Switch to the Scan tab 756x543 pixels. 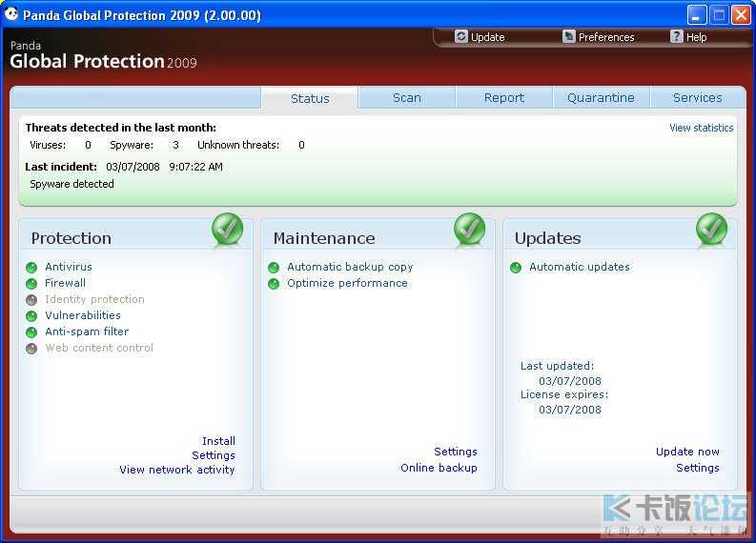coord(407,98)
